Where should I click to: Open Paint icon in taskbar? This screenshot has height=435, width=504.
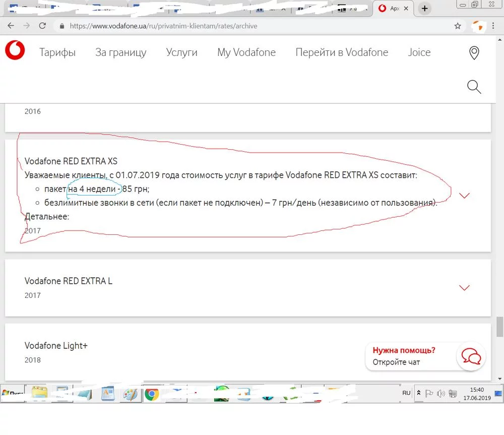point(131,394)
